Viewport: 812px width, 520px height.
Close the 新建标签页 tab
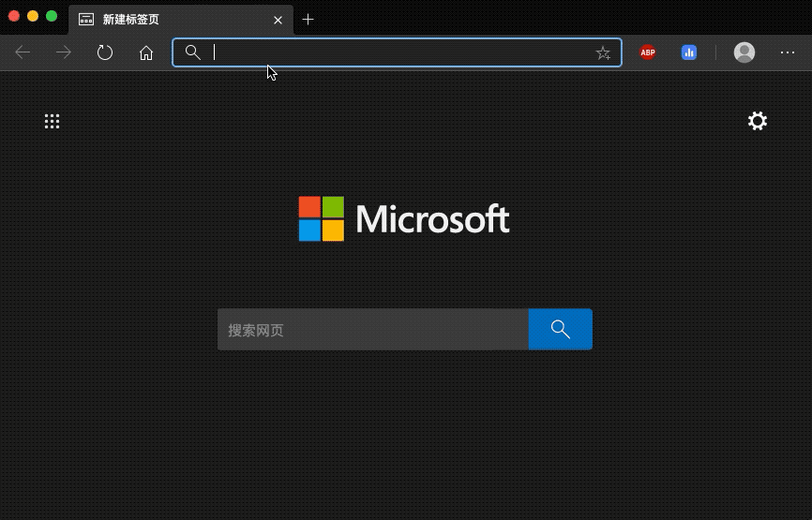tap(278, 19)
